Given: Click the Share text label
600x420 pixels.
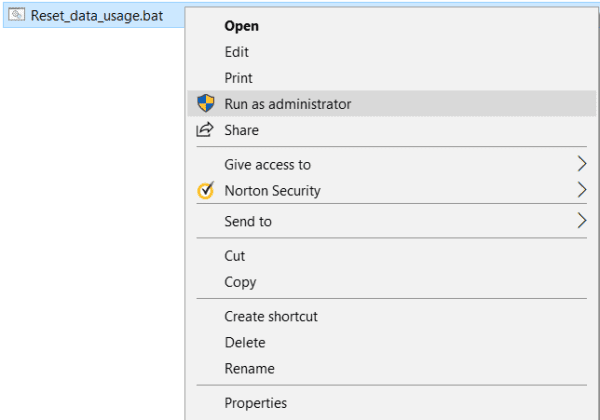Looking at the screenshot, I should point(242,130).
